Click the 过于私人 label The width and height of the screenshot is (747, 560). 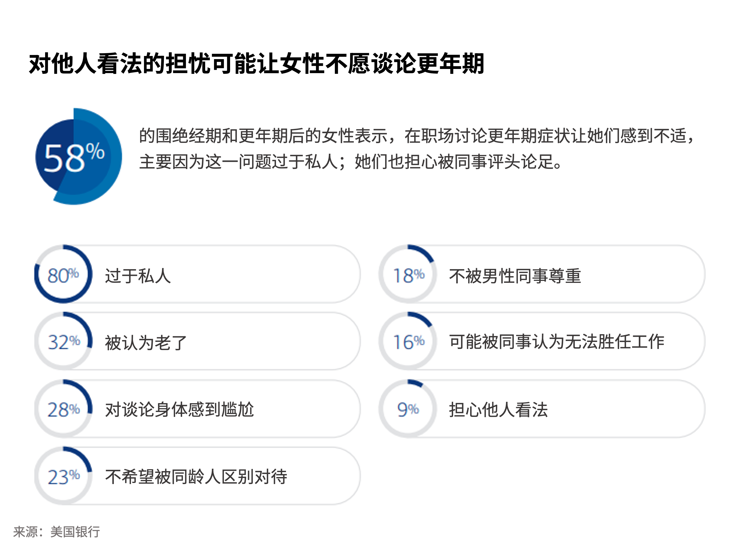coord(138,276)
